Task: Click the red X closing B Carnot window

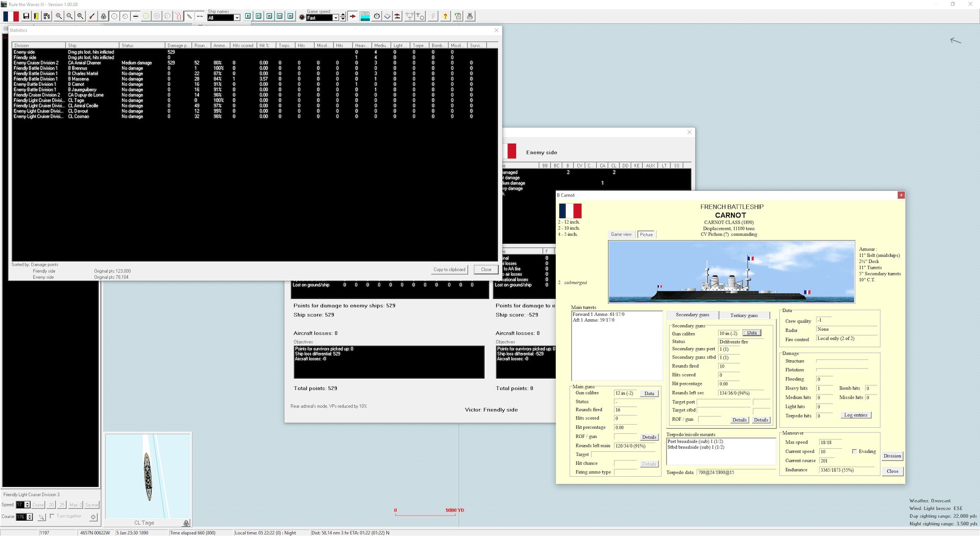Action: tap(901, 195)
